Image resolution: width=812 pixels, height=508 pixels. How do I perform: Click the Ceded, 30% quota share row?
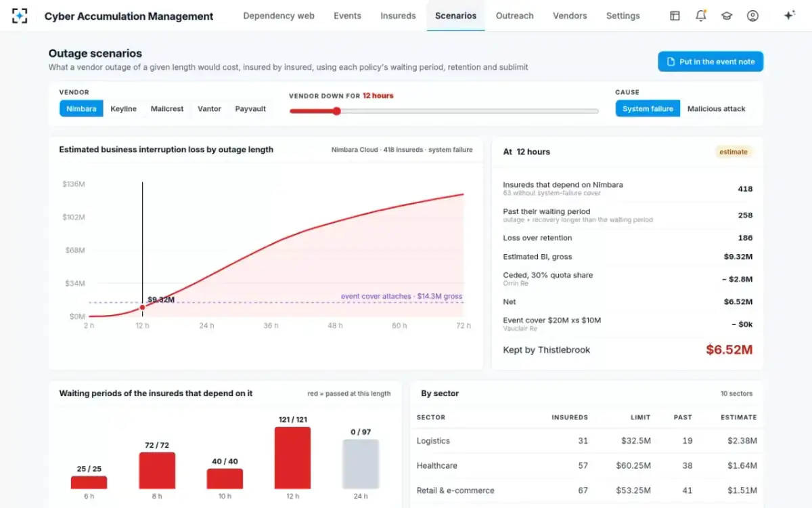tap(627, 278)
